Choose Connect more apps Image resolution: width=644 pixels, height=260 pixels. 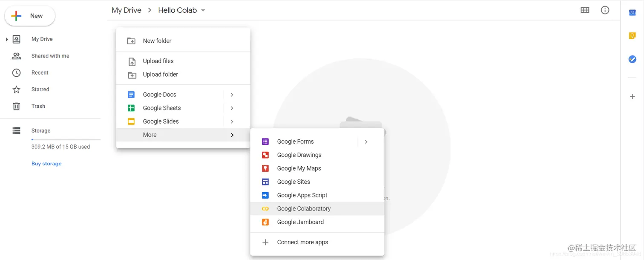pyautogui.click(x=317, y=243)
